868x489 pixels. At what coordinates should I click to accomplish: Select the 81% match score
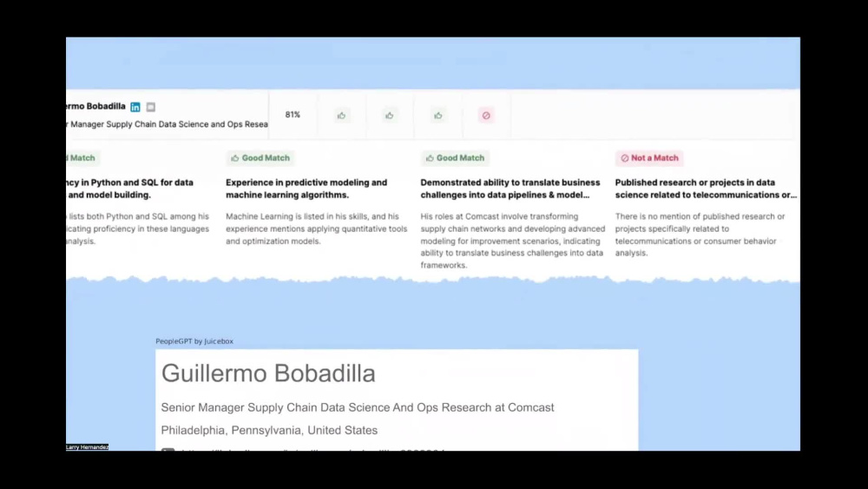pyautogui.click(x=293, y=115)
